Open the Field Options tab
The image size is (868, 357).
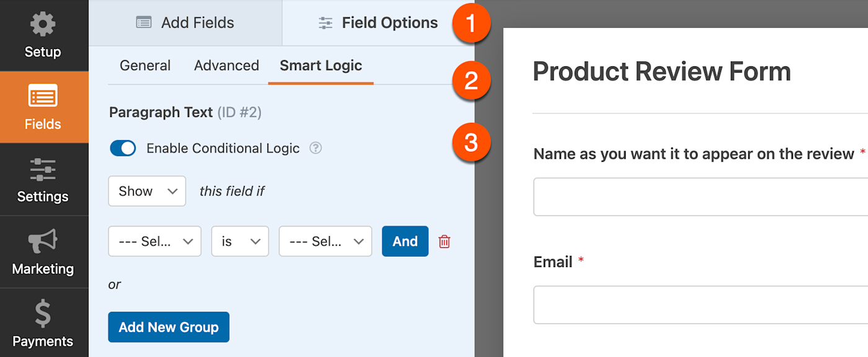(378, 23)
